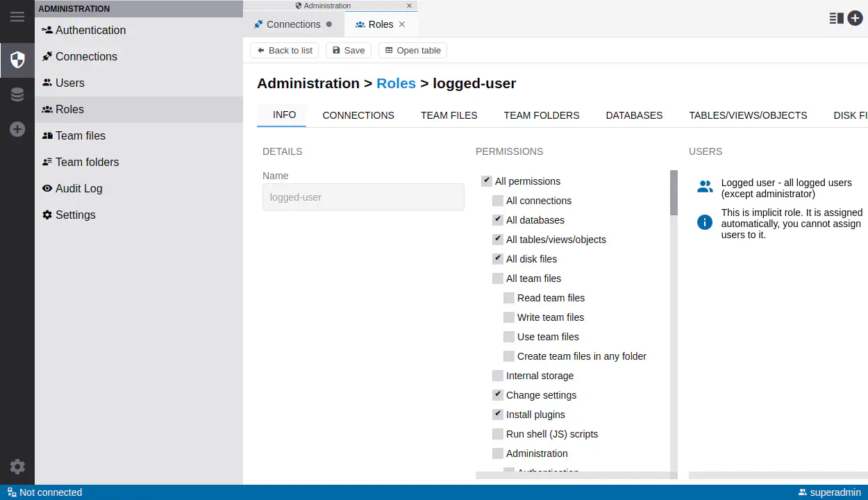This screenshot has width=868, height=500.
Task: Open the database connections sidebar icon
Action: [17, 95]
